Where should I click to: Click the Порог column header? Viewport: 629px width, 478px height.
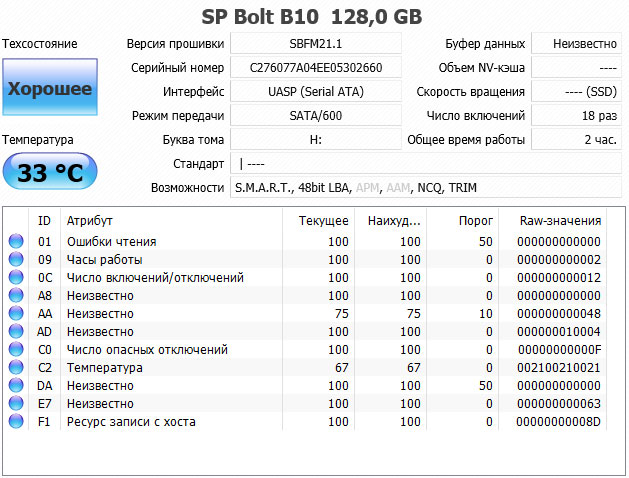(x=463, y=221)
